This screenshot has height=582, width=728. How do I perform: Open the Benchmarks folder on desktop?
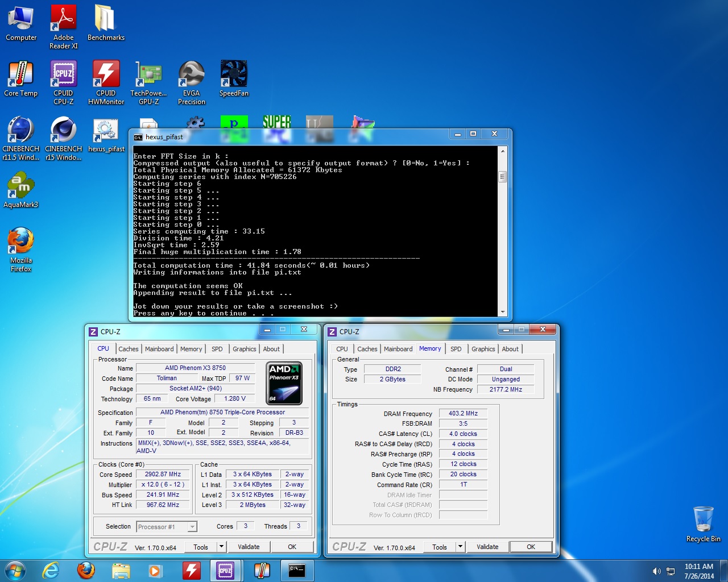pos(106,23)
